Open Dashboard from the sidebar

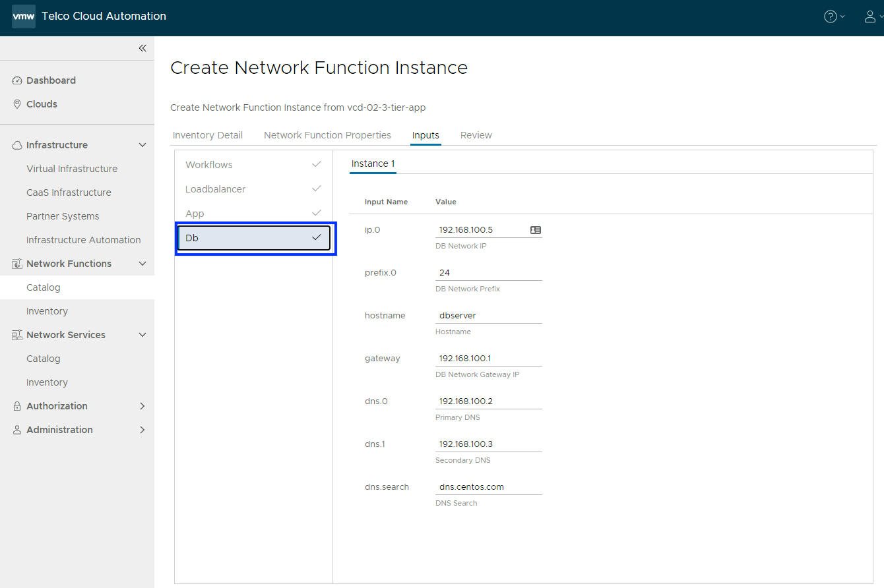pos(51,80)
